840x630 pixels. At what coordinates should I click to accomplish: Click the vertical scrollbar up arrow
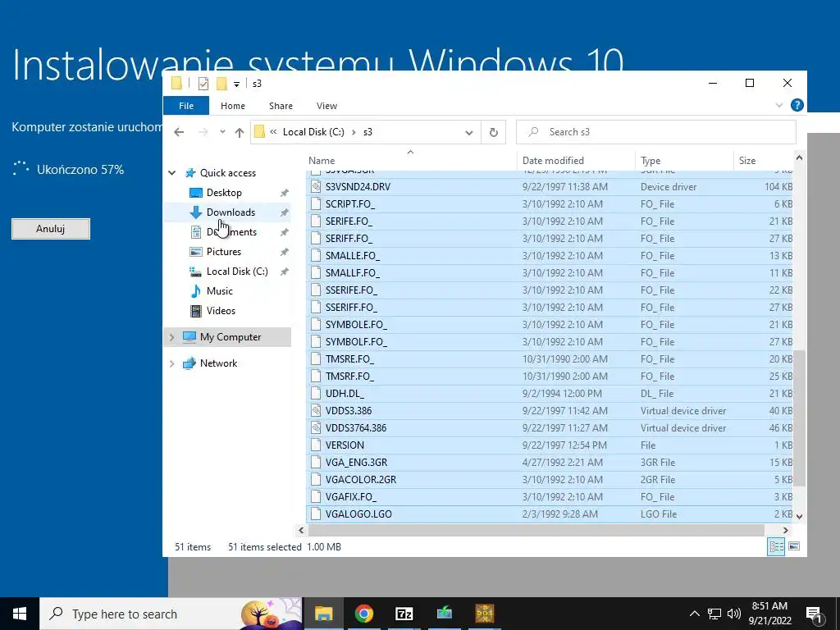pos(799,157)
